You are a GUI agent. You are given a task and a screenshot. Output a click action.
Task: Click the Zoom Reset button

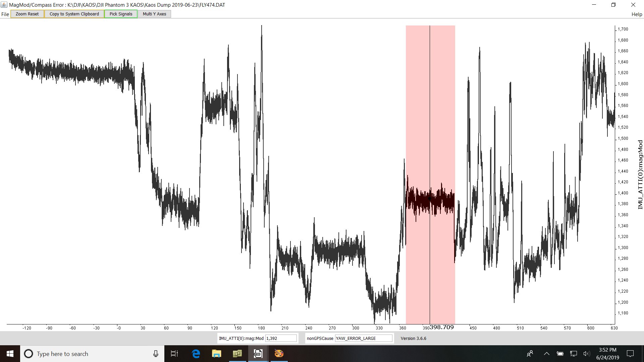27,14
